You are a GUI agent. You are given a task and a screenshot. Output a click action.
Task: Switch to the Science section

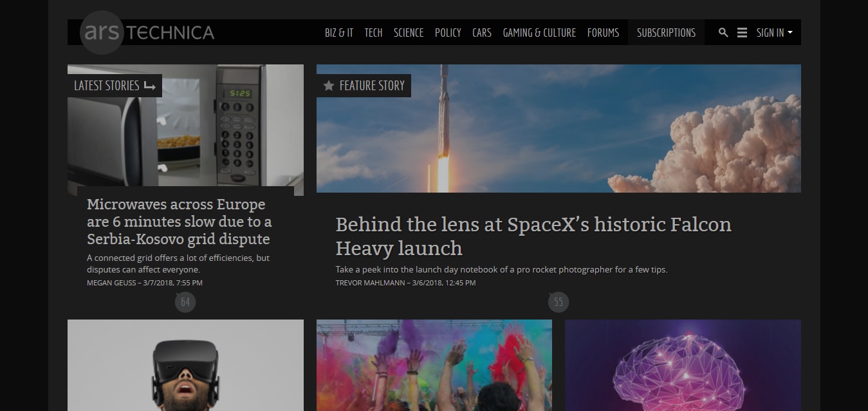click(409, 32)
